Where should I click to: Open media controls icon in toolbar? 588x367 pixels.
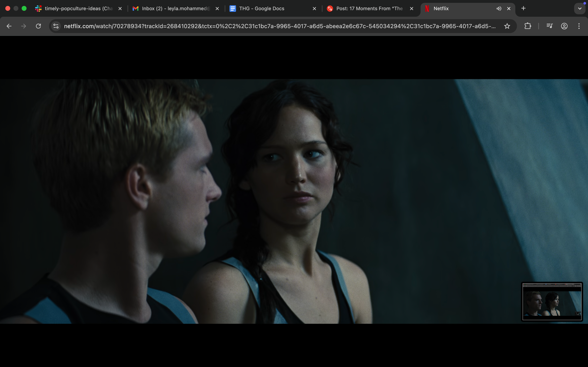[x=549, y=26]
